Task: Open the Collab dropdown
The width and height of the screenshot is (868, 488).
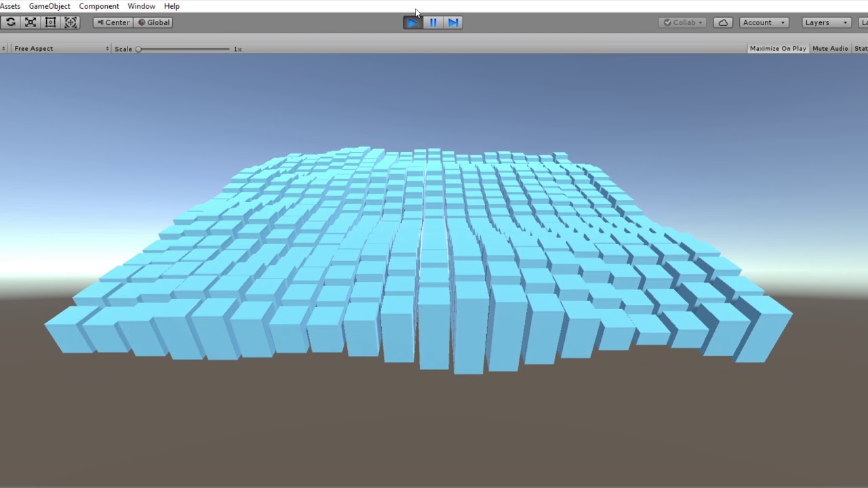Action: coord(684,22)
